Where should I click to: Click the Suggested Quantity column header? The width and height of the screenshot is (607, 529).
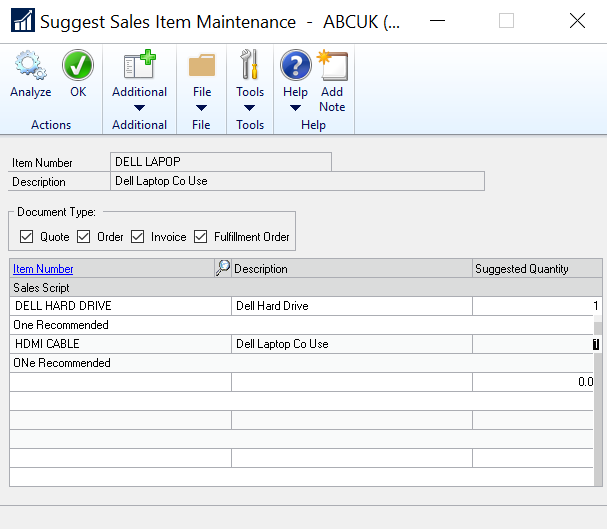(x=537, y=269)
